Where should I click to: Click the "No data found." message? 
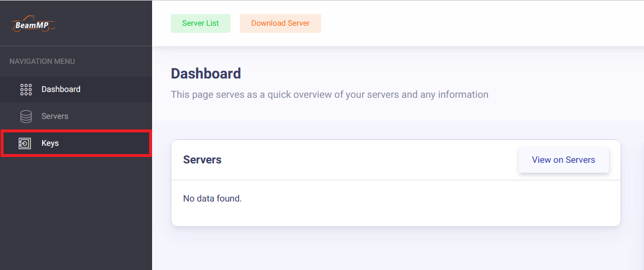[x=212, y=199]
